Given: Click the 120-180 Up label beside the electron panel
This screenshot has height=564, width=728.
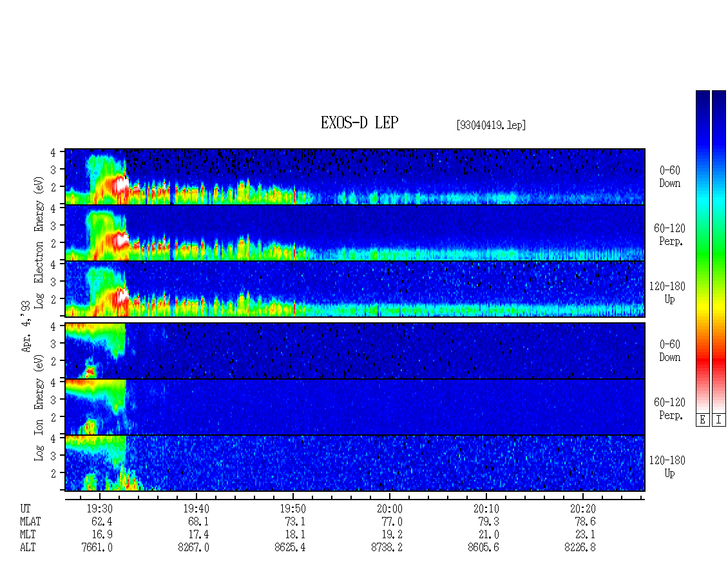Looking at the screenshot, I should click(x=667, y=293).
